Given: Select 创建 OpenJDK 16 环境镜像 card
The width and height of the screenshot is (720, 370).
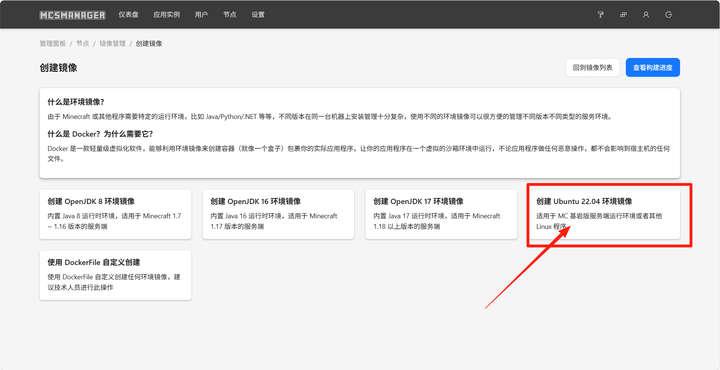Looking at the screenshot, I should coord(278,214).
